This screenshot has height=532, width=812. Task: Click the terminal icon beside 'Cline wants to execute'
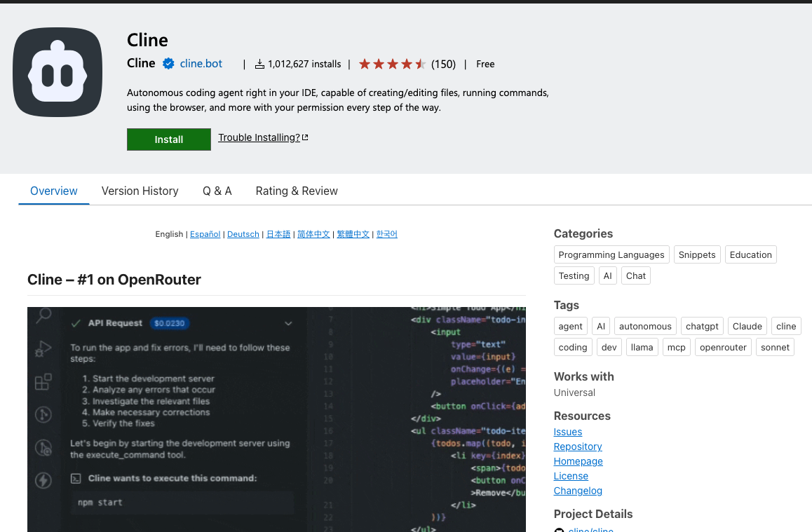(x=76, y=479)
